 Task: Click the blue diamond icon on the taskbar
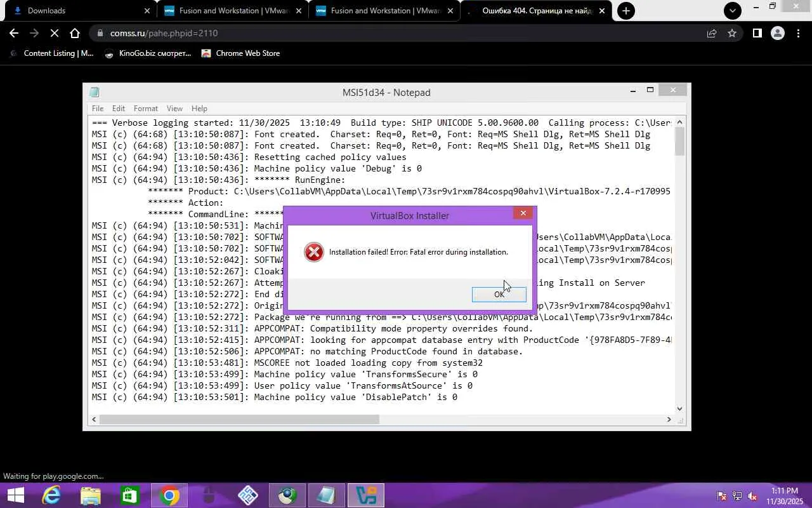pyautogui.click(x=247, y=495)
